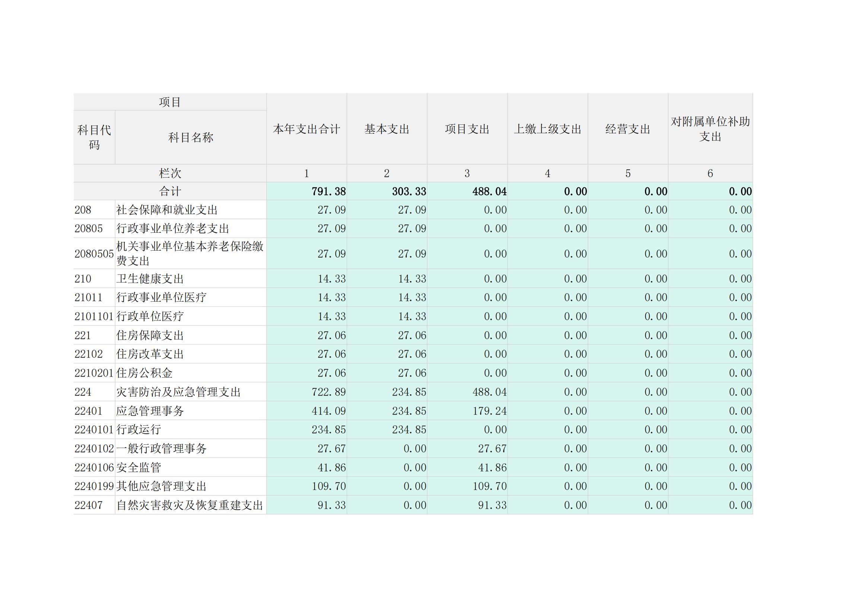Viewport: 868px width, 613px height.
Task: Select the total value 303.33
Action: [x=409, y=191]
